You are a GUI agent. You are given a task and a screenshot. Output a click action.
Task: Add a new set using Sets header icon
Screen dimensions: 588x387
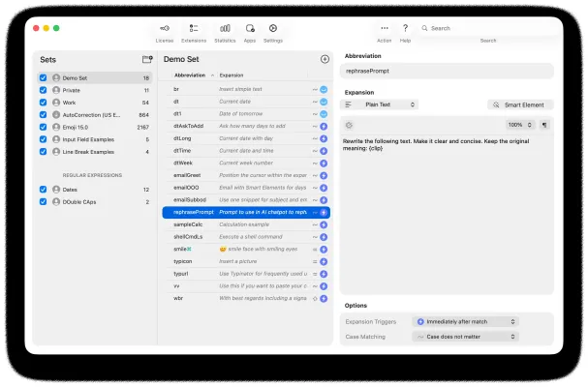pos(147,59)
